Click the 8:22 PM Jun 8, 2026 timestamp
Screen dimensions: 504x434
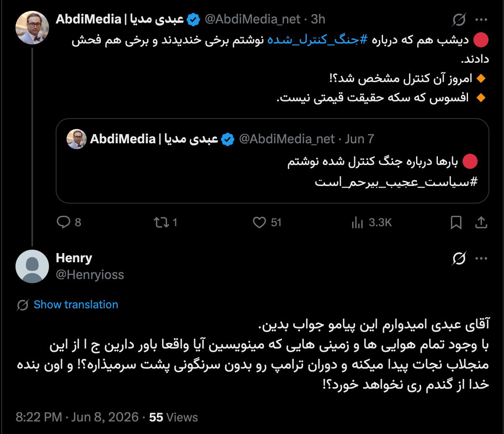(77, 417)
